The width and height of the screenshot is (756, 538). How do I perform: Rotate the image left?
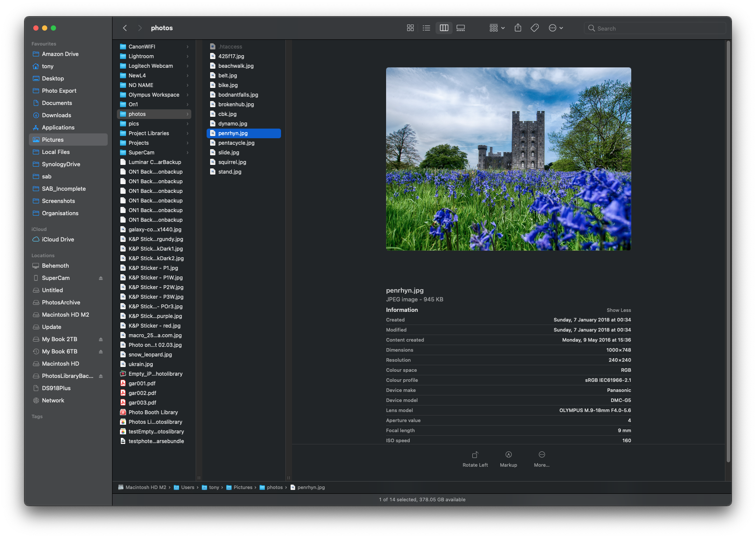coord(475,458)
